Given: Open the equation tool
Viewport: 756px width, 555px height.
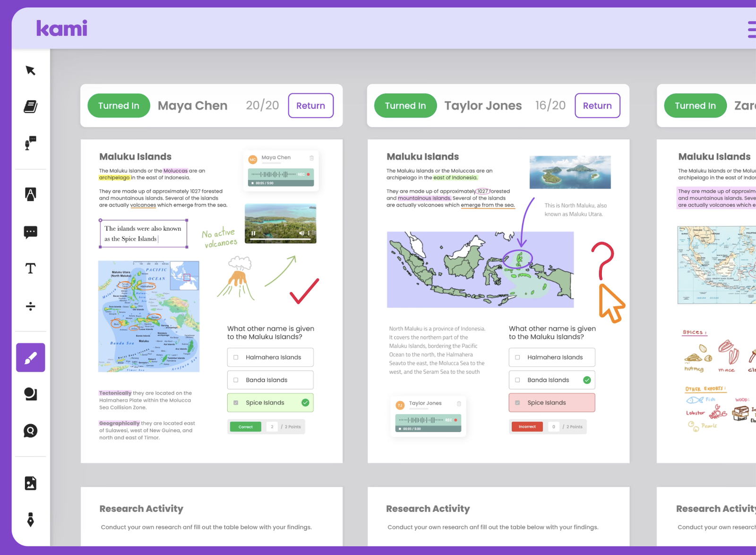Looking at the screenshot, I should coord(30,306).
